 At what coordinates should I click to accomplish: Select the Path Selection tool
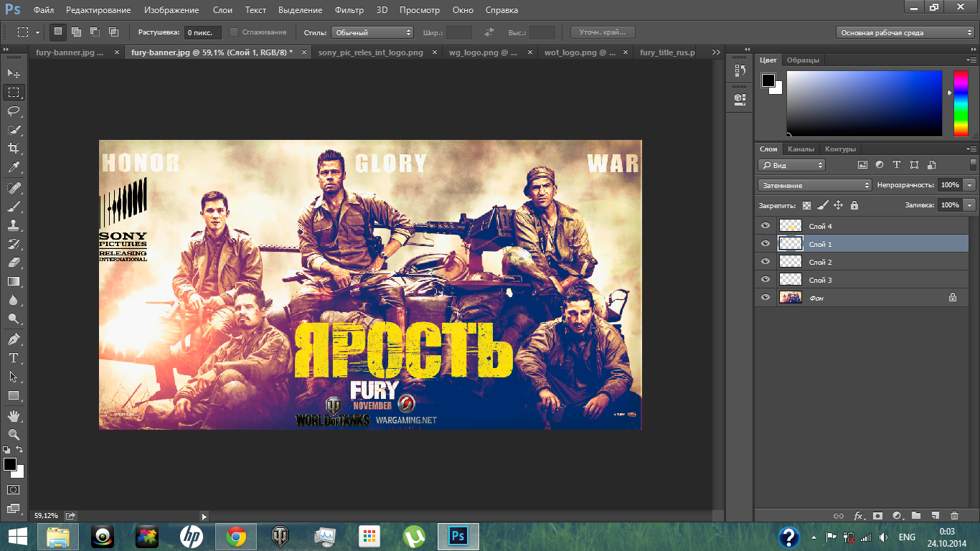click(x=14, y=376)
